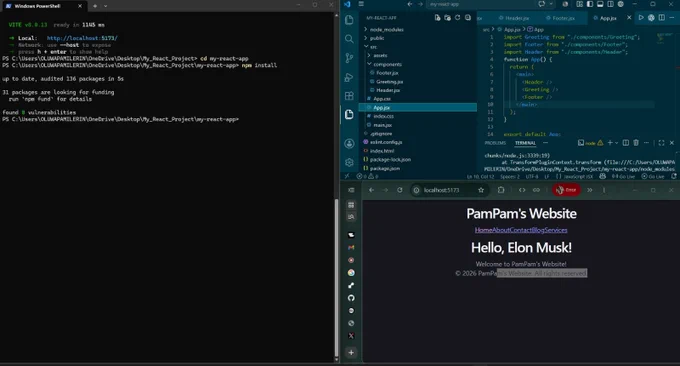The height and width of the screenshot is (366, 680).
Task: Expand assets folder
Action: (377, 56)
